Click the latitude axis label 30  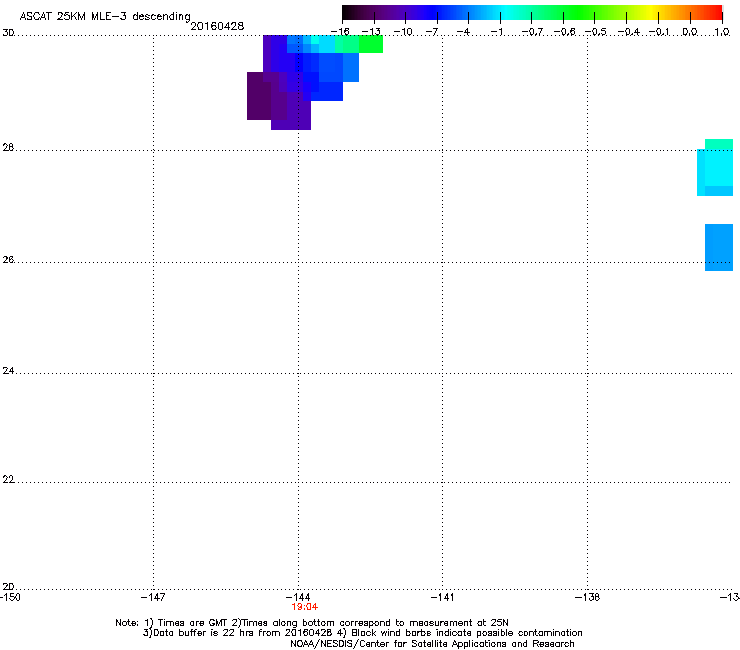pos(8,33)
